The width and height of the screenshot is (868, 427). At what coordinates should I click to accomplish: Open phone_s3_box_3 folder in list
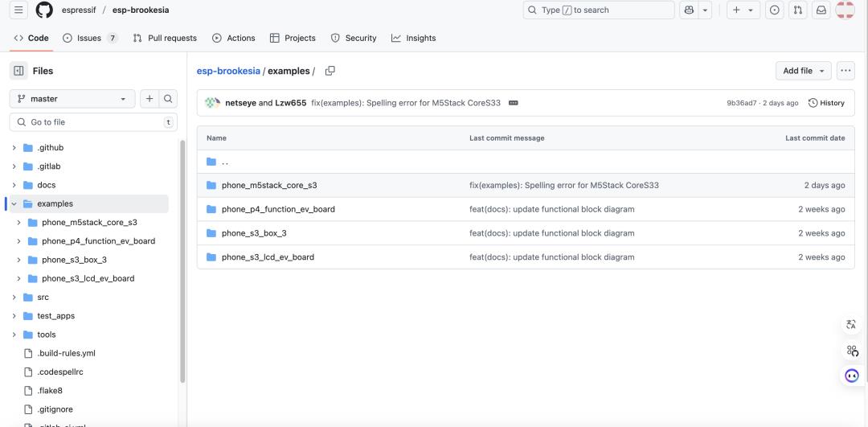254,233
